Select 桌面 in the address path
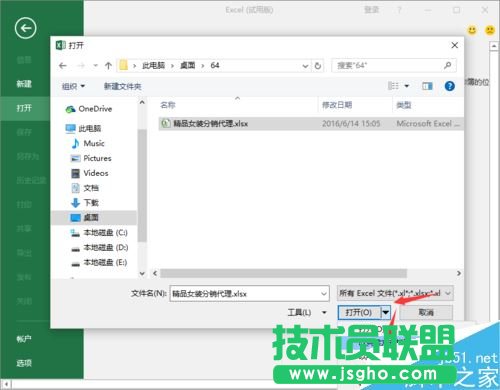Image resolution: width=500 pixels, height=390 pixels. [x=188, y=65]
